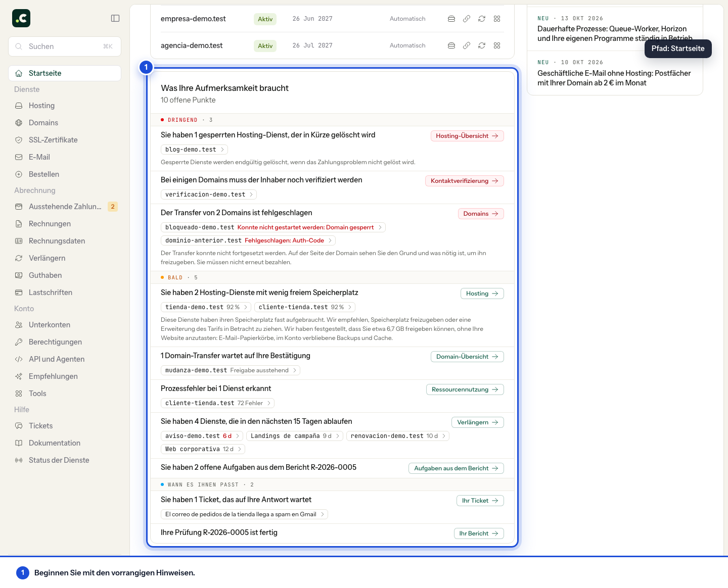
Task: Click the Aufgaben aus dem Bericht button
Action: [x=456, y=468]
